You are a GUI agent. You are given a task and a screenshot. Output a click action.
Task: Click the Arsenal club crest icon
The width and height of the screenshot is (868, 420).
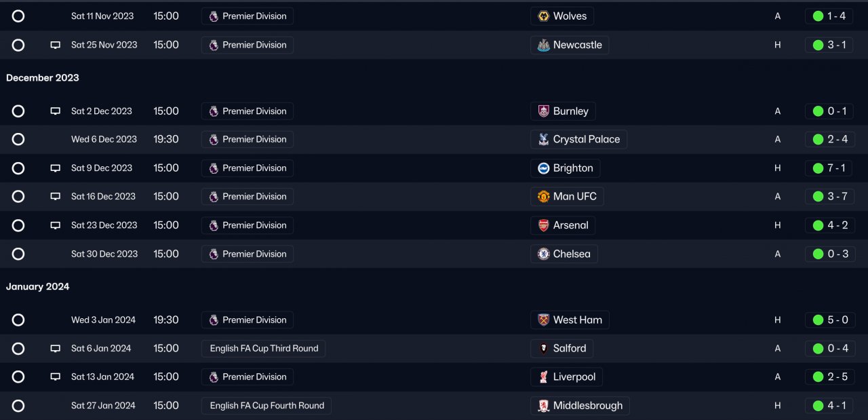pos(543,225)
